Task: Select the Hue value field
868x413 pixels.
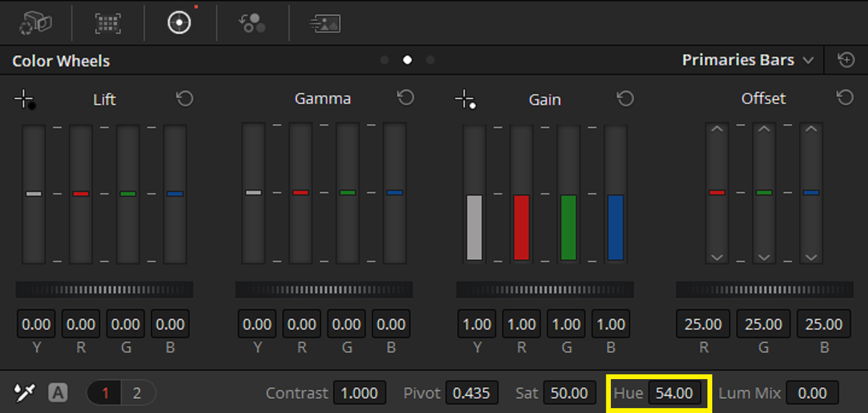Action: (x=674, y=393)
